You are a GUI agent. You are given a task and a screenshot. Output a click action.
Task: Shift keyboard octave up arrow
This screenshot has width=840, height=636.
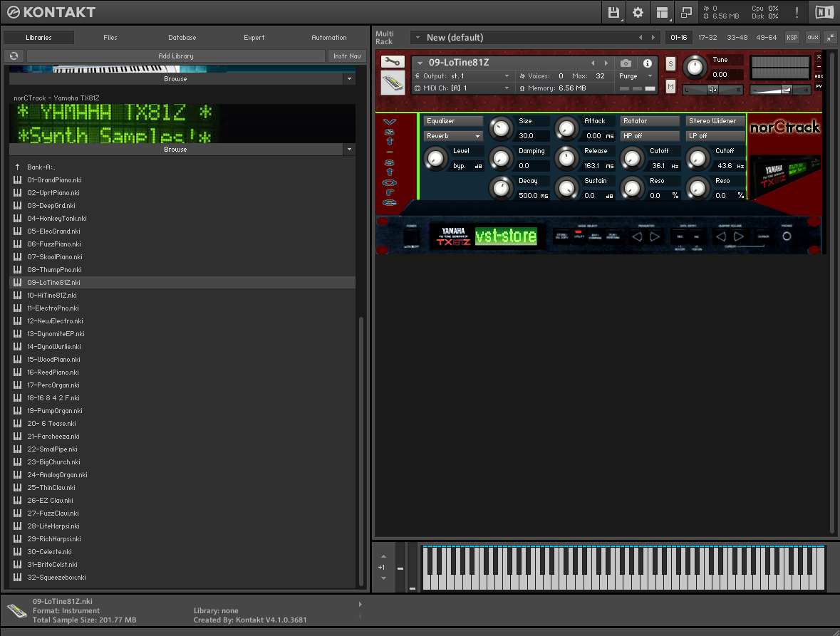click(383, 557)
